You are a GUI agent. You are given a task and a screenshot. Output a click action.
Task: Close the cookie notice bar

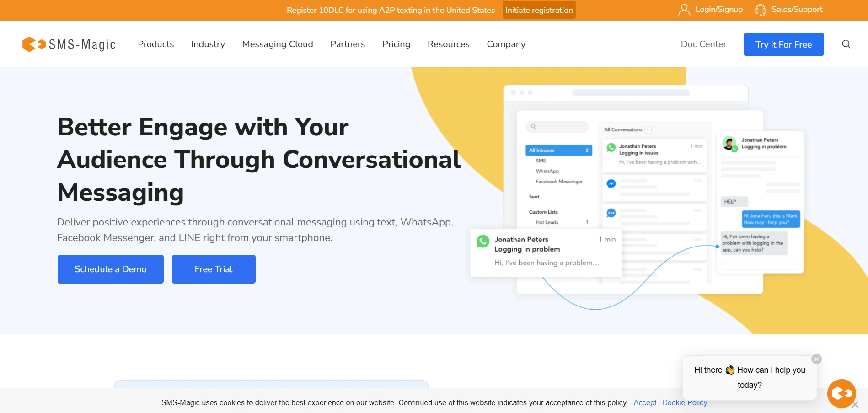pyautogui.click(x=855, y=405)
